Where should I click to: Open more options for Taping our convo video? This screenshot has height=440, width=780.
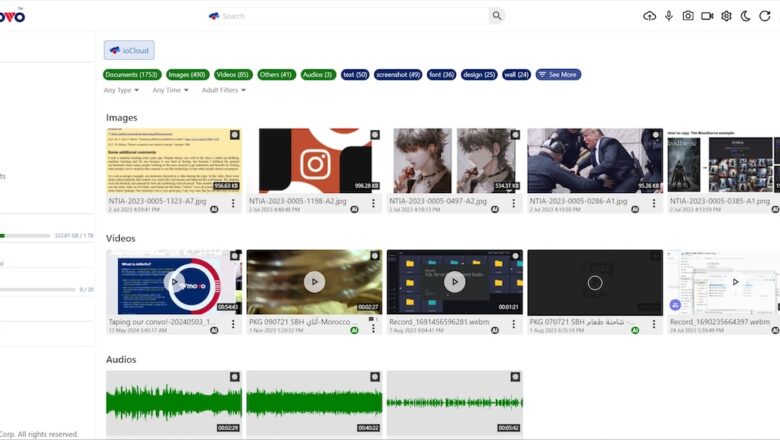click(x=233, y=324)
